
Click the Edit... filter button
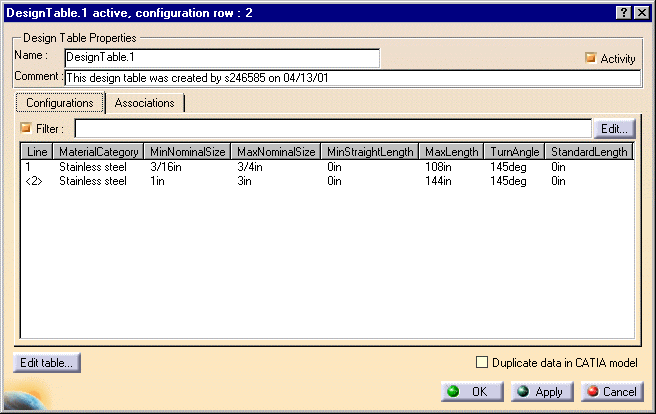tap(614, 129)
